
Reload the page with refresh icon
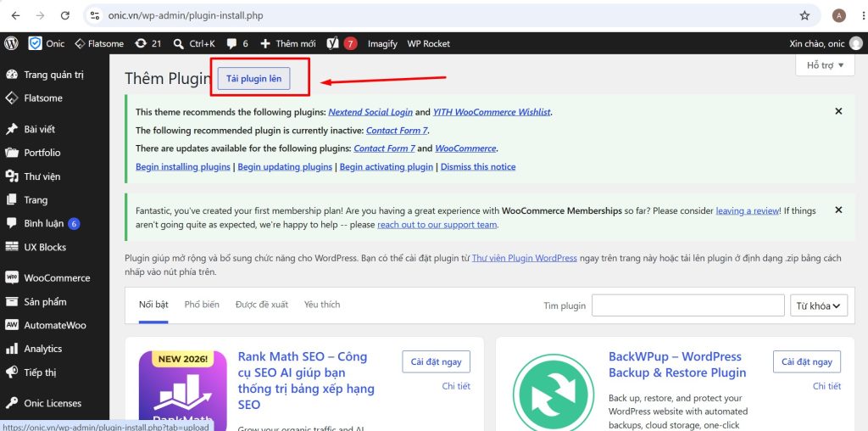tap(64, 15)
